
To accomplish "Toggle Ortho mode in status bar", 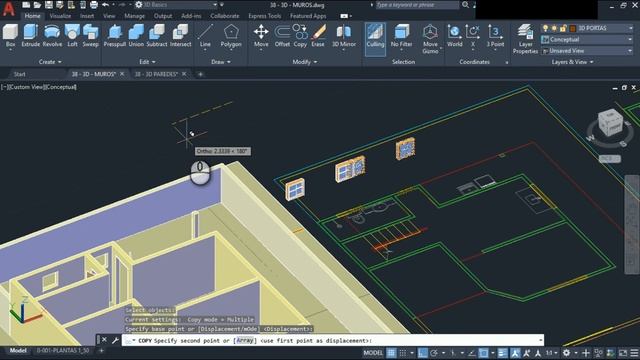I will click(423, 353).
